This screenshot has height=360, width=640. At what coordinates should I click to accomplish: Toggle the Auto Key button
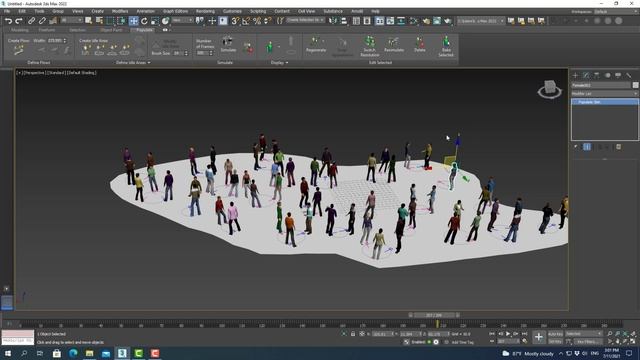coord(555,334)
